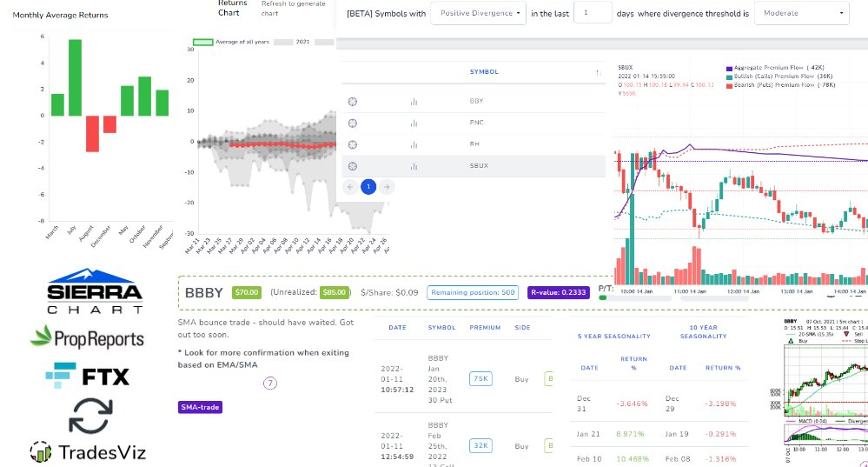
Task: Click Monthly Average Returns chart title
Action: [x=60, y=15]
